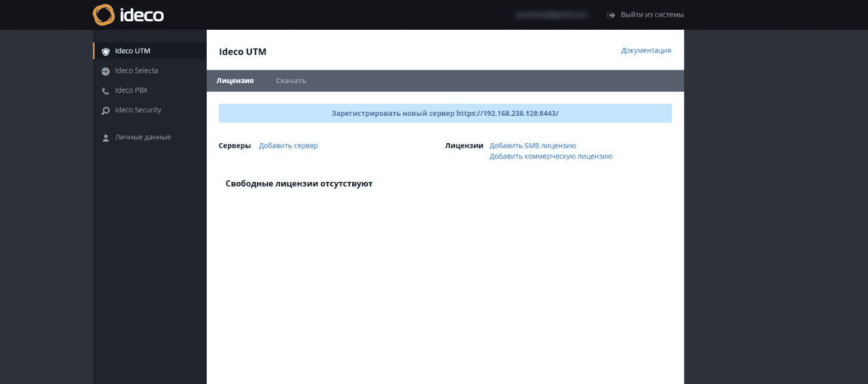Click the blurred account email in header
Screen dimensions: 868x384
click(551, 15)
